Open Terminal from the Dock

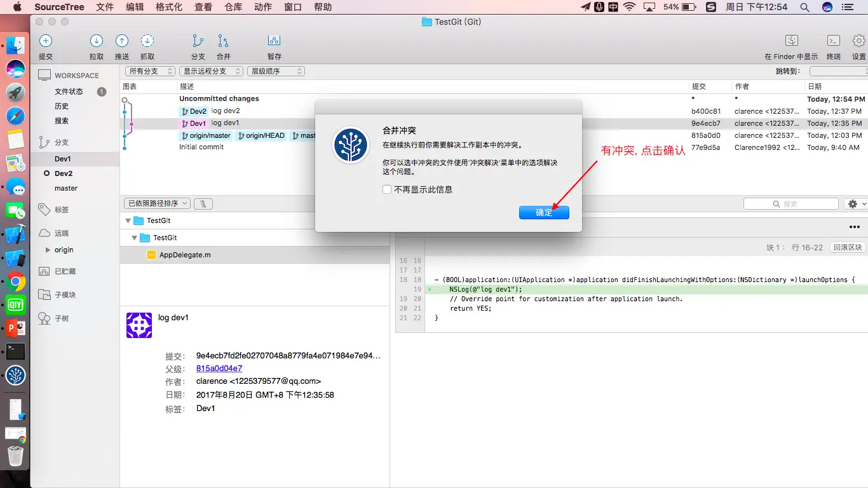pos(15,351)
